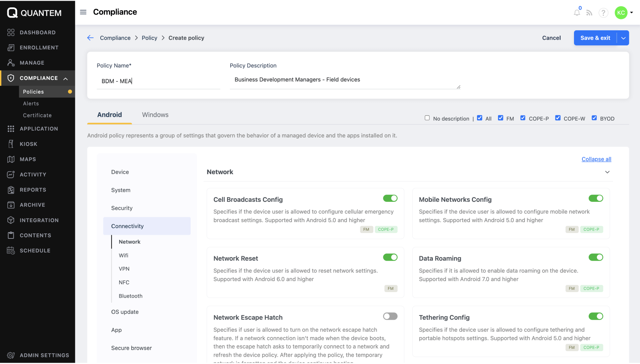Viewport: 640px width, 364px height.
Task: Click the RSS feed icon
Action: tap(589, 13)
